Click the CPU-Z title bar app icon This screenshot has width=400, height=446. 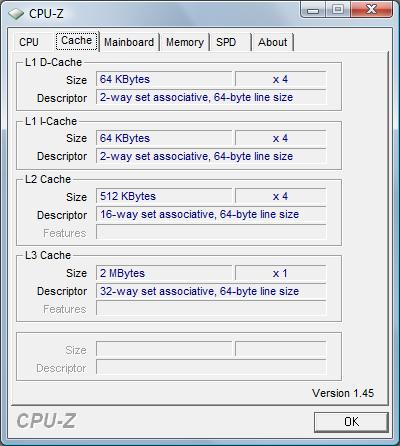[x=16, y=14]
